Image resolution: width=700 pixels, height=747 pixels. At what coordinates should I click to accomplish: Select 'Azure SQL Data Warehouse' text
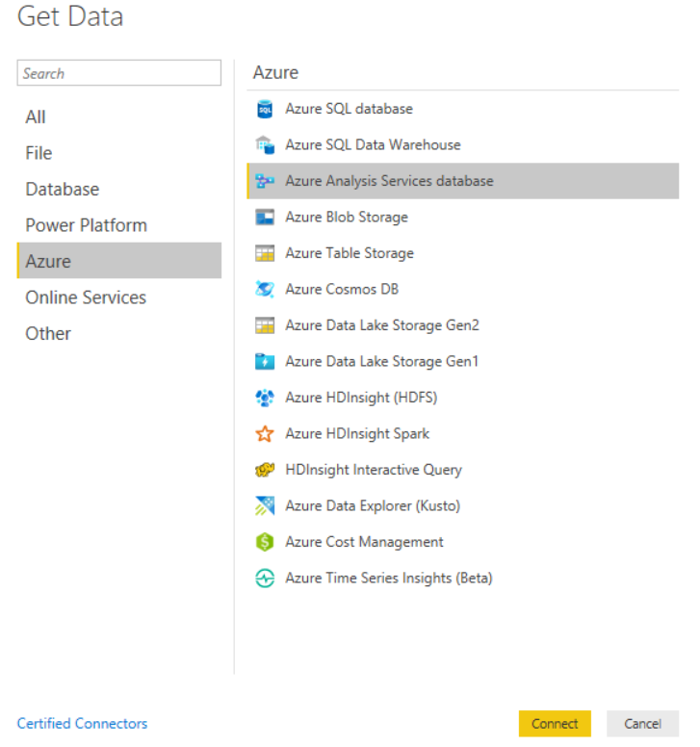point(374,144)
